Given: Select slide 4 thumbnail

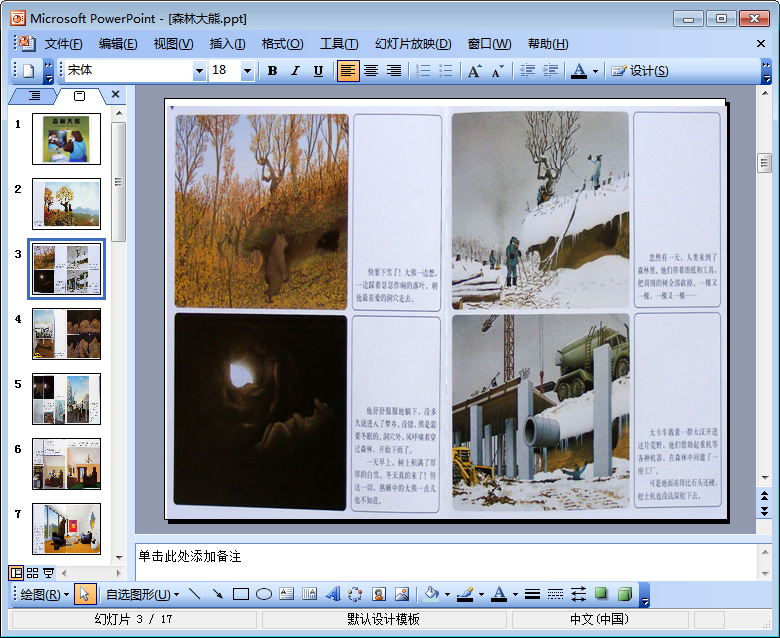Looking at the screenshot, I should (x=67, y=334).
